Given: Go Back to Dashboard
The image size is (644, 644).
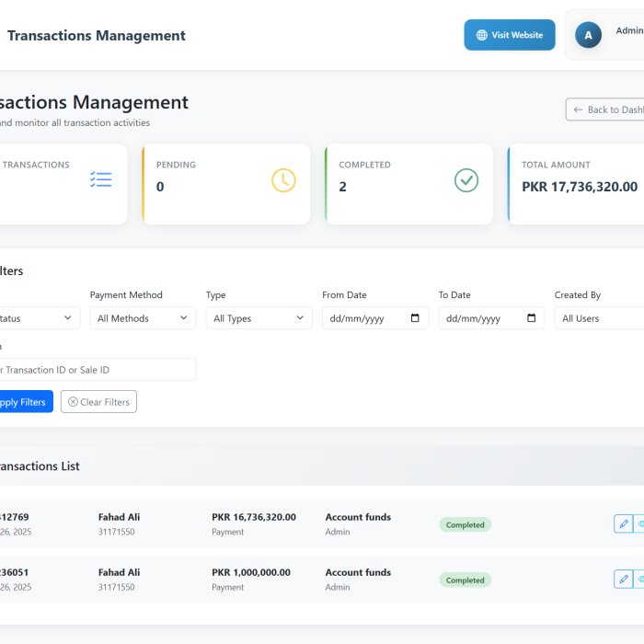Looking at the screenshot, I should [605, 109].
